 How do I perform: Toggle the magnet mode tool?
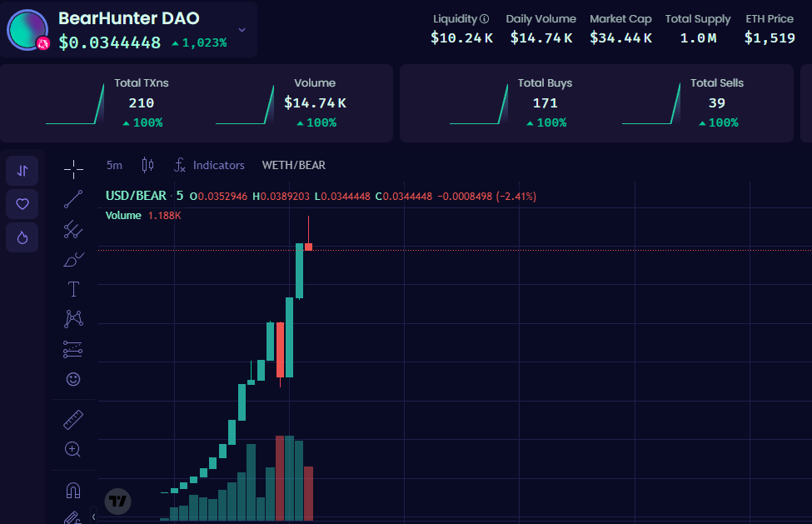click(x=73, y=490)
